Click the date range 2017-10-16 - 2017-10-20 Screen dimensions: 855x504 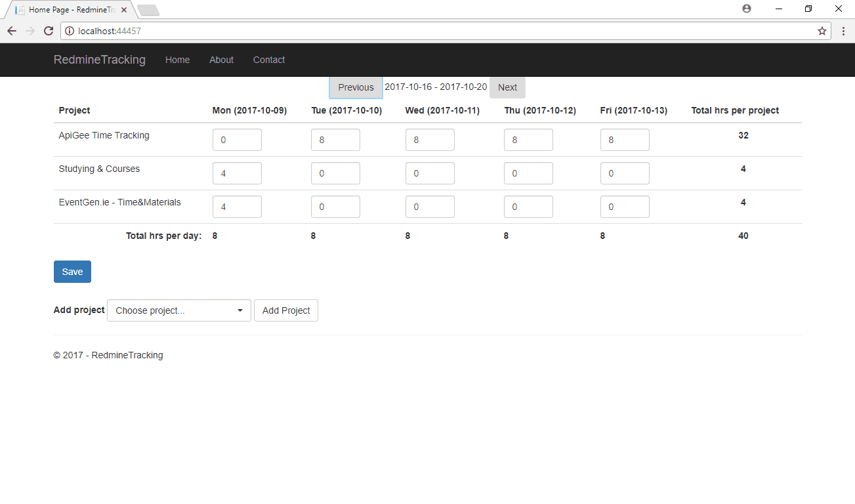(436, 87)
